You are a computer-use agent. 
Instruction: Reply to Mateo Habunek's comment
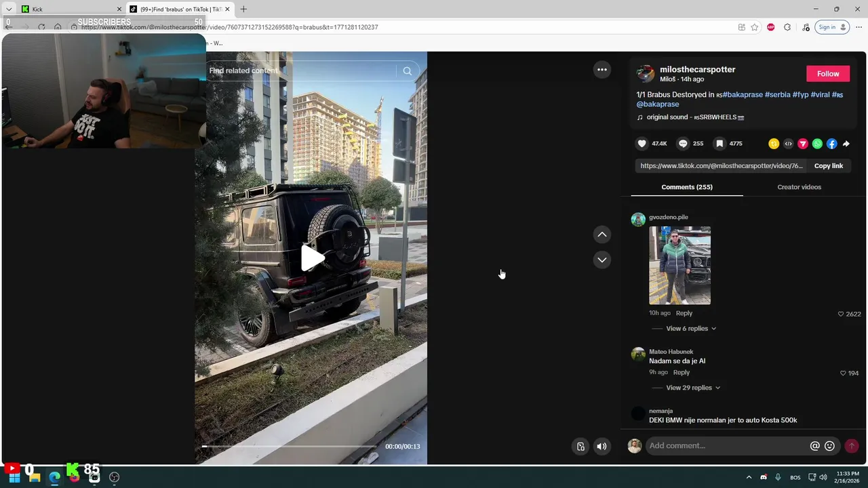682,372
